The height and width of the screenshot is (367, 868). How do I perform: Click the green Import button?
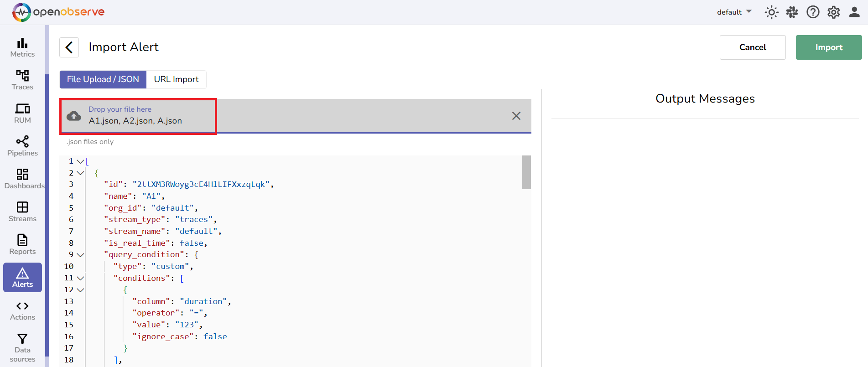click(828, 47)
